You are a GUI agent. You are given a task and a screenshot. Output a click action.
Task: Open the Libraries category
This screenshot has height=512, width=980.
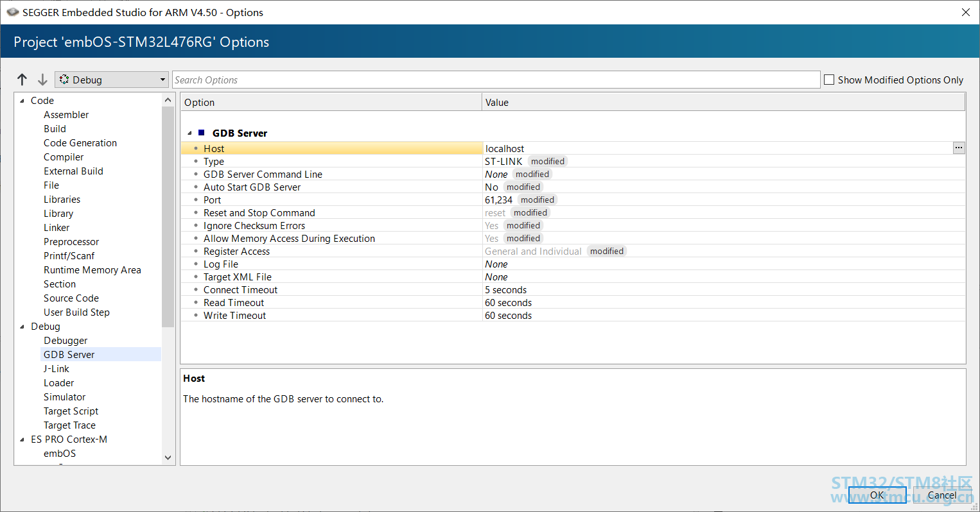click(62, 200)
